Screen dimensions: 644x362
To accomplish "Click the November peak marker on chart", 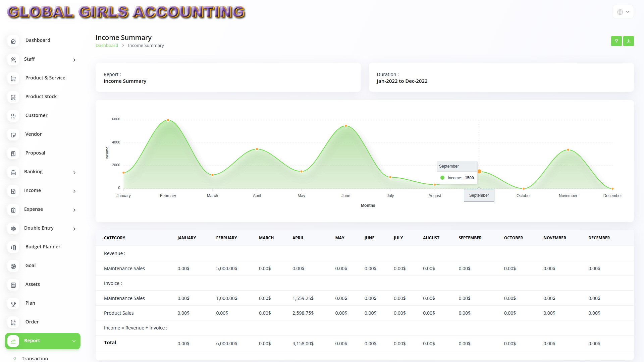I will click(x=568, y=150).
